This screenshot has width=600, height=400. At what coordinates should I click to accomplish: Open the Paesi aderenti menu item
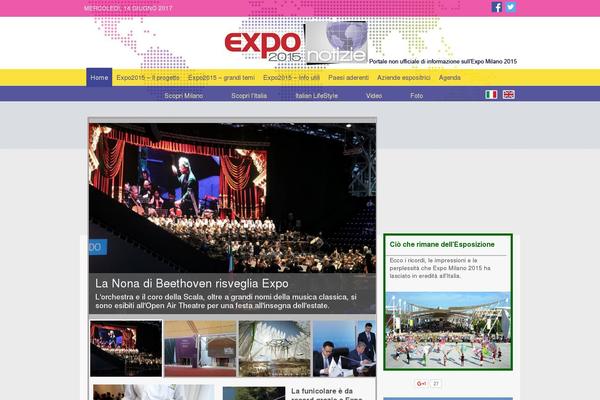tap(349, 78)
